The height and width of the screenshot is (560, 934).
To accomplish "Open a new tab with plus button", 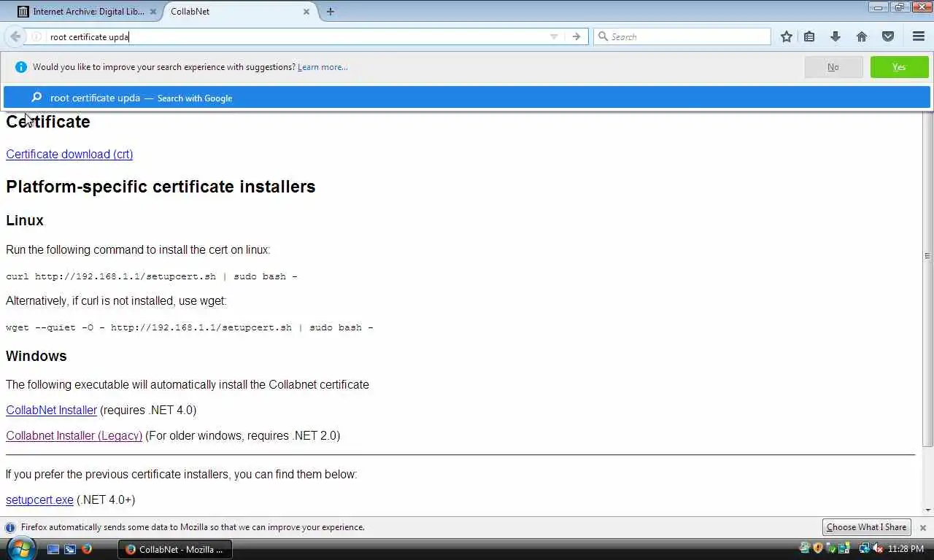I will click(x=331, y=12).
